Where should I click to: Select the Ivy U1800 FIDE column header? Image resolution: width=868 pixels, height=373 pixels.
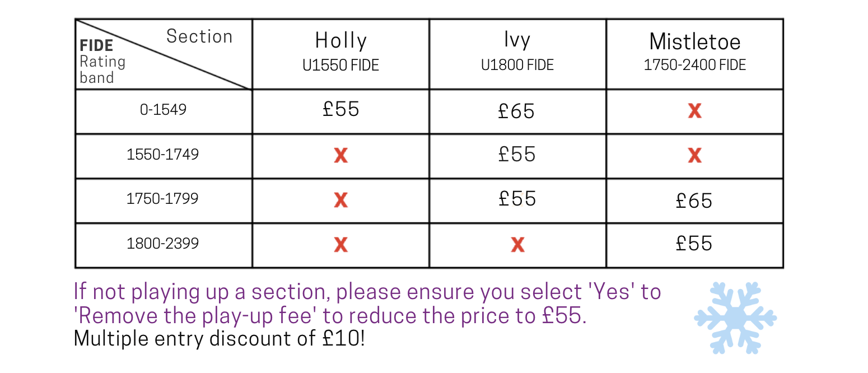517,52
